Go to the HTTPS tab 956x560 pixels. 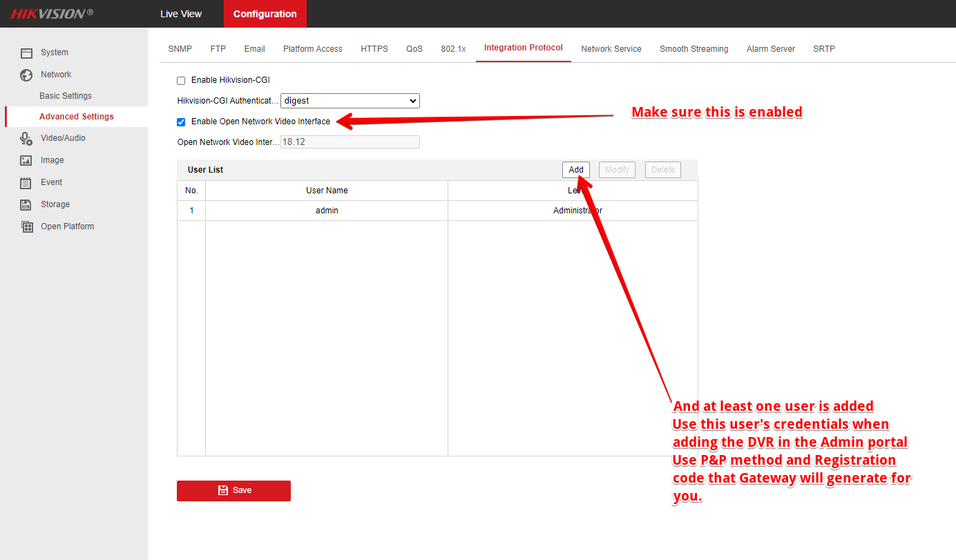374,49
